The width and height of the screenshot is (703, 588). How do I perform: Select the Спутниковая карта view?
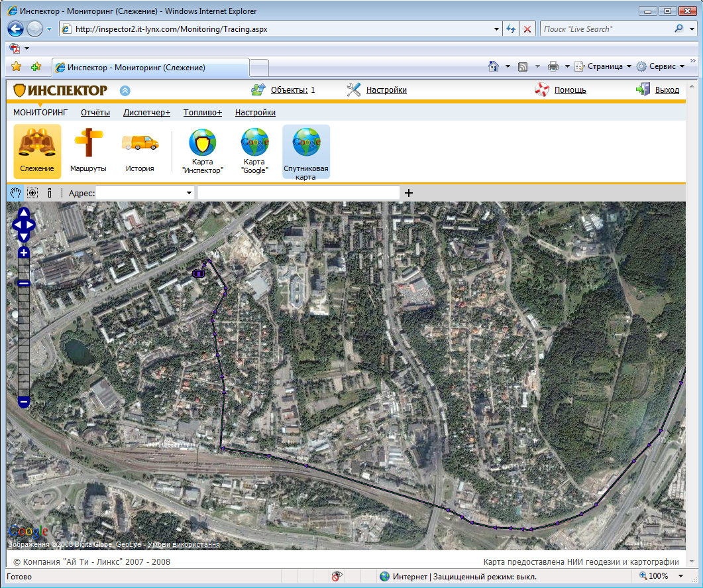pyautogui.click(x=305, y=152)
